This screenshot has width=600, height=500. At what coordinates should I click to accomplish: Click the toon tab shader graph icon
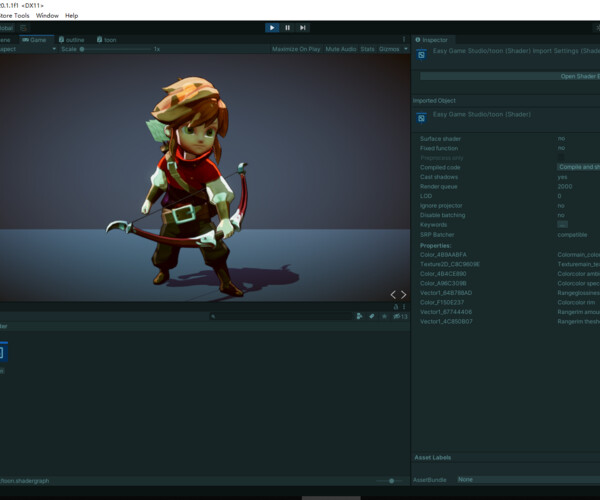click(x=99, y=39)
